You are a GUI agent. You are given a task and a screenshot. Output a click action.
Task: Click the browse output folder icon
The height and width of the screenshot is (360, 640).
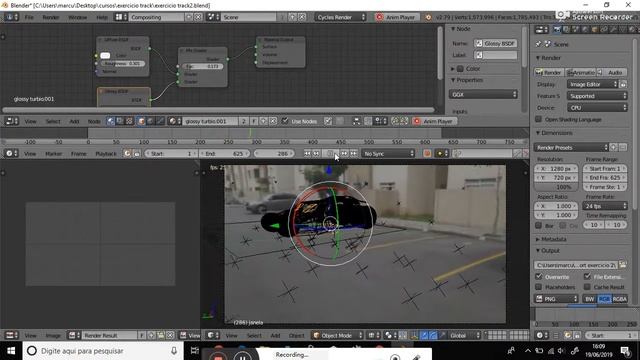pyautogui.click(x=622, y=265)
